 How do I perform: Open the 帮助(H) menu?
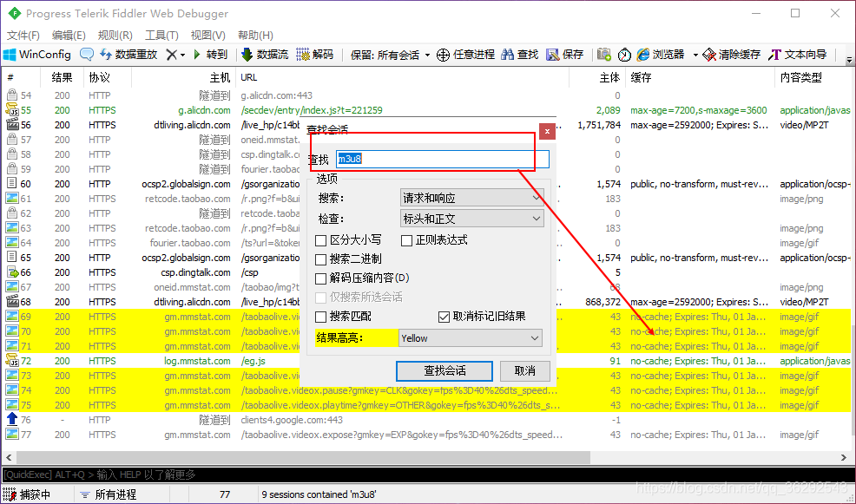click(x=255, y=35)
